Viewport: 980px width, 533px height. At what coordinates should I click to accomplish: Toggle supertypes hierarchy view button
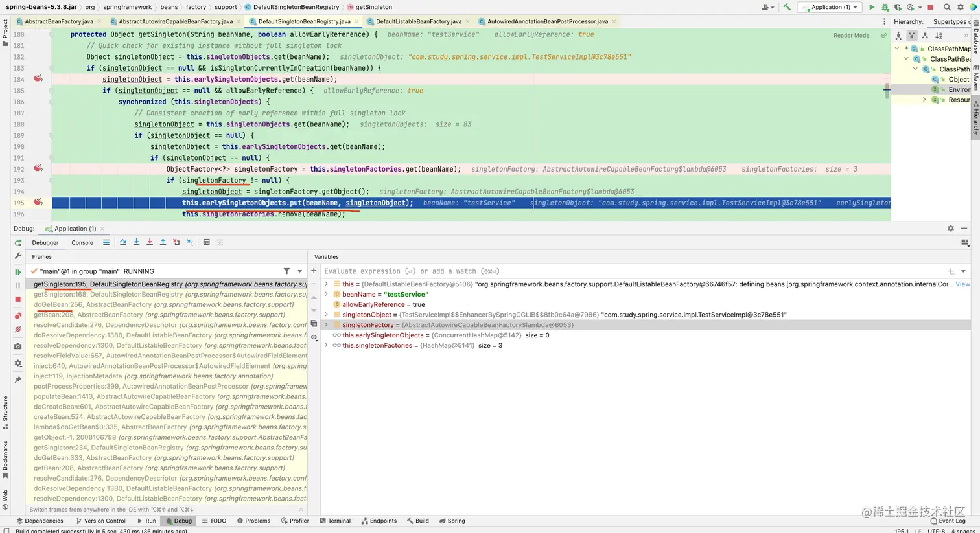911,36
